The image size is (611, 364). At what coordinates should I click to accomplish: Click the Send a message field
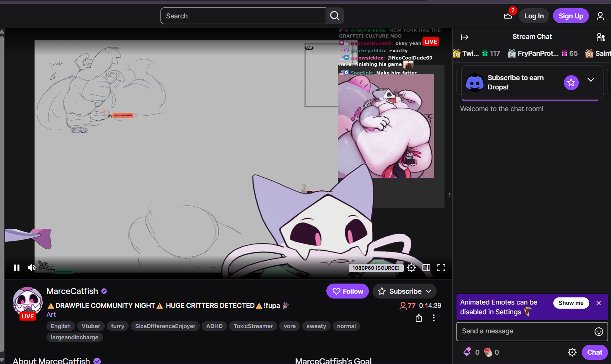tap(524, 331)
